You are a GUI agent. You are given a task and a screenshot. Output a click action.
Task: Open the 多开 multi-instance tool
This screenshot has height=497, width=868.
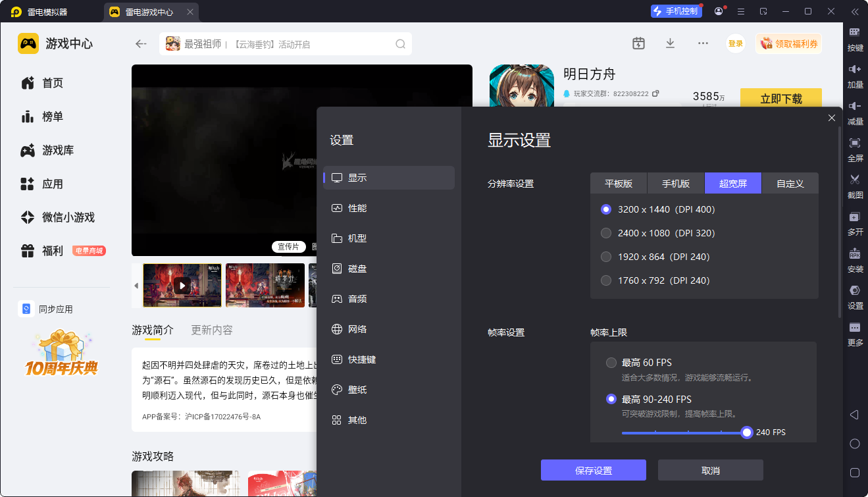click(855, 224)
